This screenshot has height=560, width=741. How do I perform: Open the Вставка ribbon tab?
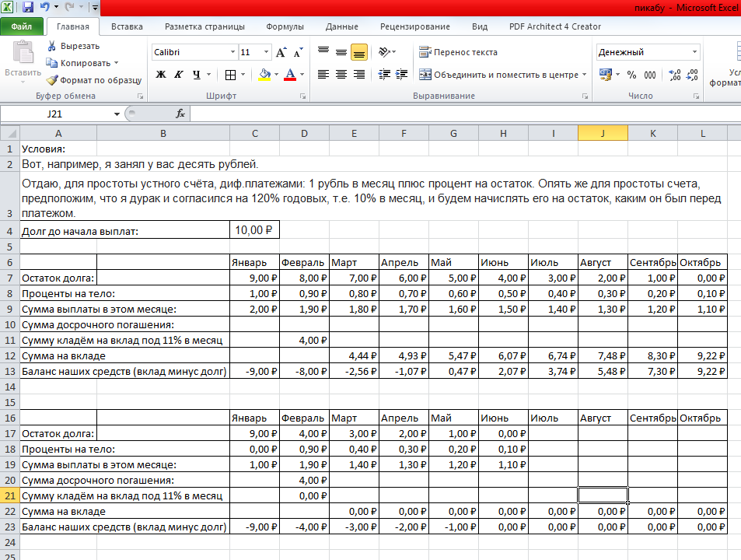(x=127, y=26)
